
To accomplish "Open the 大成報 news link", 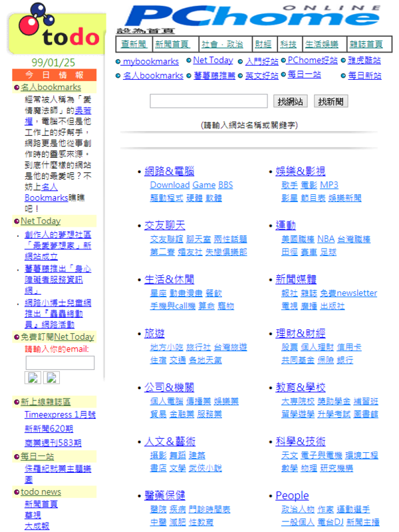I will tap(37, 526).
